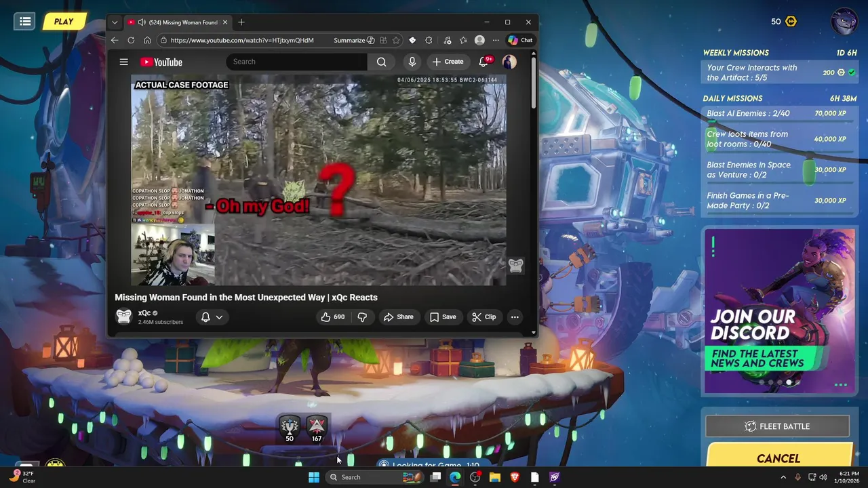Click the YouTube search magnifier button

[382, 62]
